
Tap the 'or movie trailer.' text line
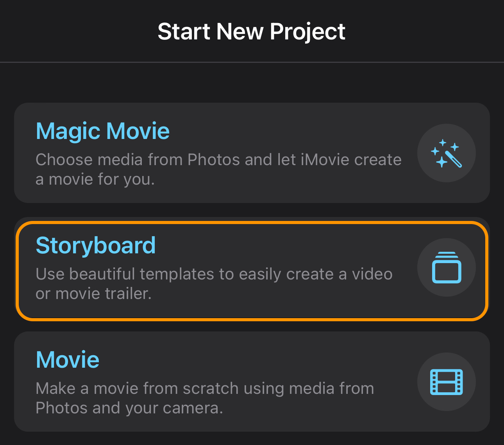click(93, 294)
